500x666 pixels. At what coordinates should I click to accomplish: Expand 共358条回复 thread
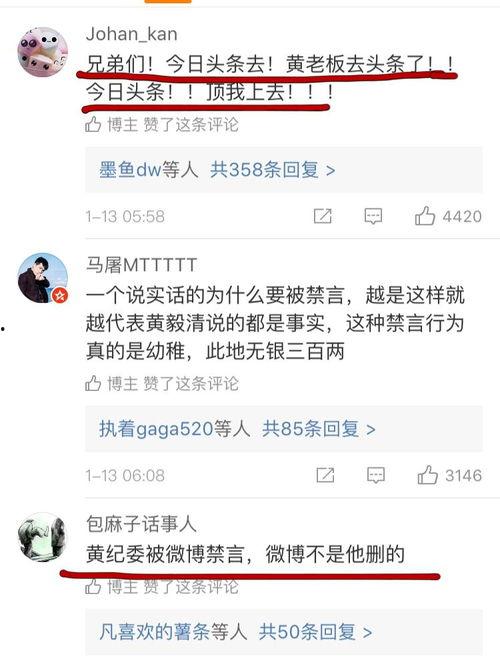click(273, 170)
